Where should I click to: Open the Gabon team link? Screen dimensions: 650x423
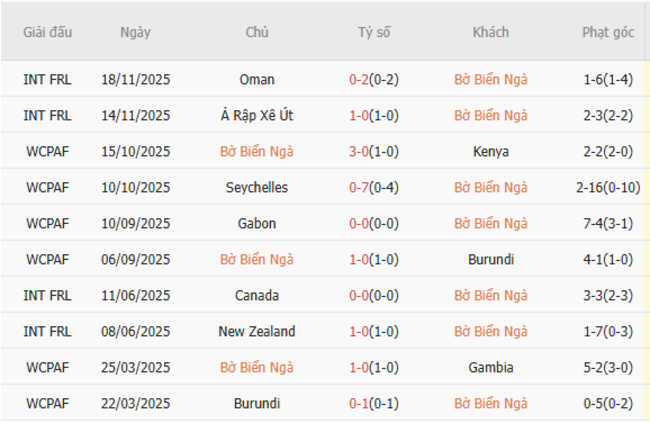pyautogui.click(x=257, y=224)
